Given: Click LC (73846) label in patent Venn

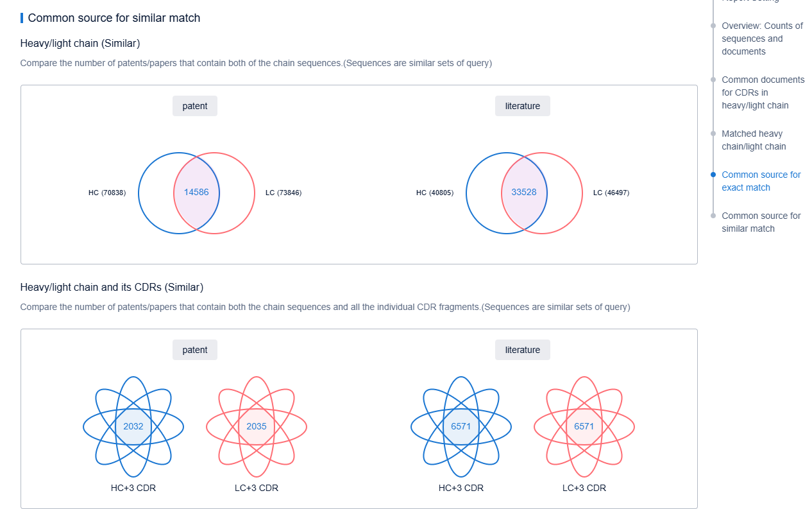Looking at the screenshot, I should point(283,193).
